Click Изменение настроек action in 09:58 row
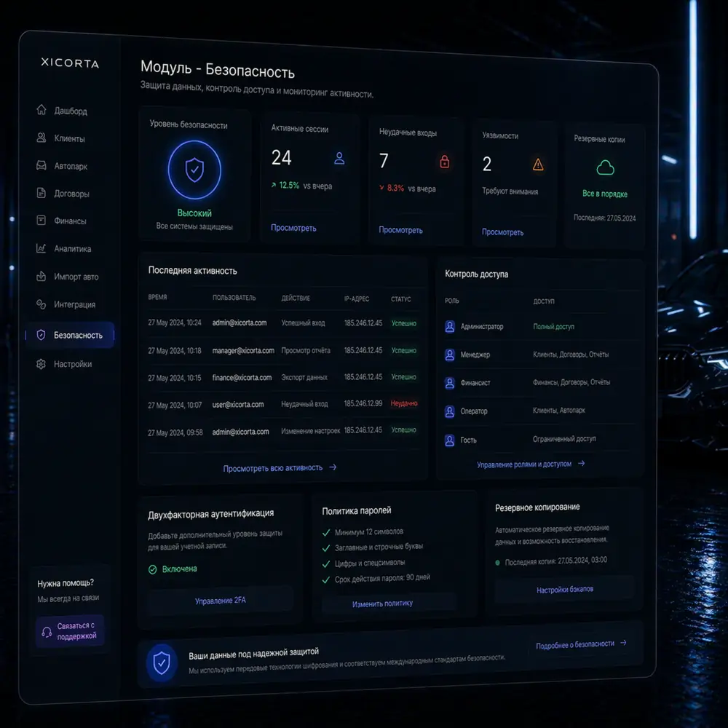Image resolution: width=728 pixels, height=728 pixels. coord(311,431)
